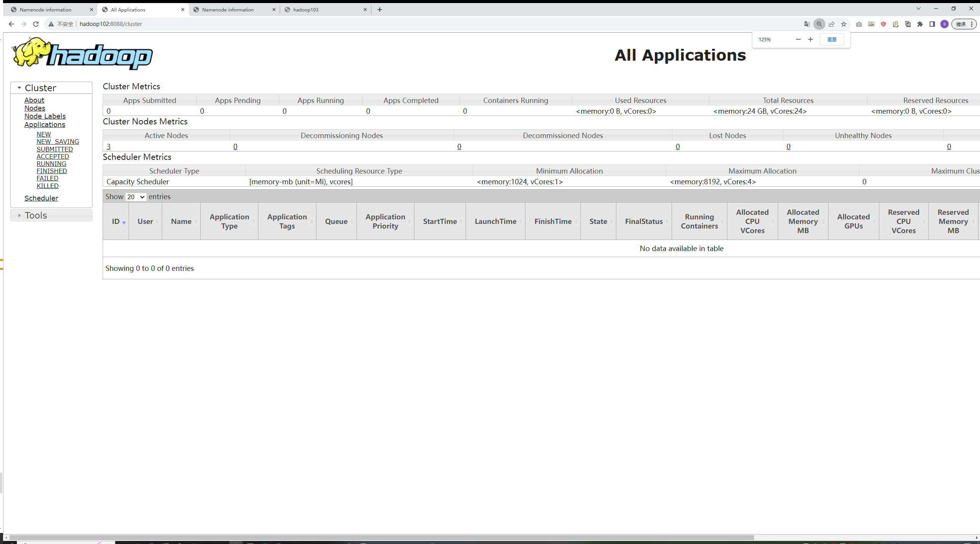Image resolution: width=980 pixels, height=544 pixels.
Task: Open the About section
Action: (34, 100)
